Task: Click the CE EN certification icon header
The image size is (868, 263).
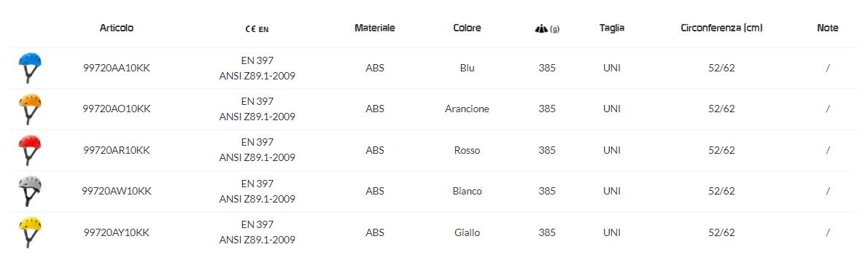Action: click(257, 29)
